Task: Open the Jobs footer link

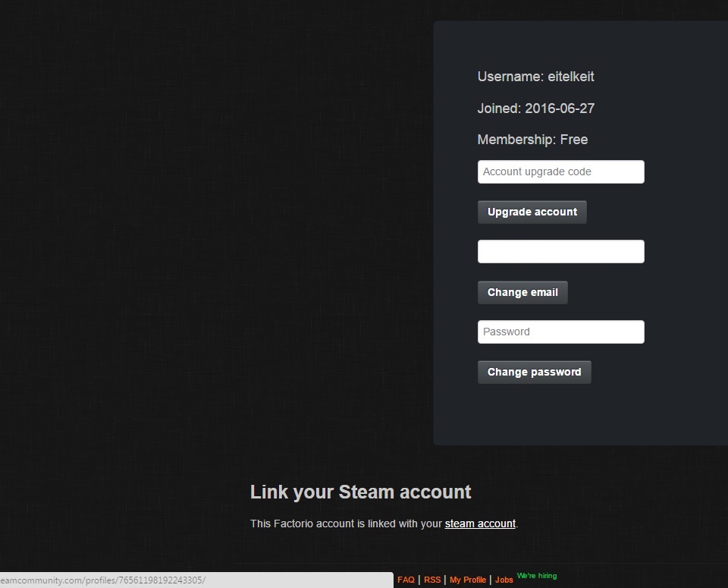Action: (504, 580)
